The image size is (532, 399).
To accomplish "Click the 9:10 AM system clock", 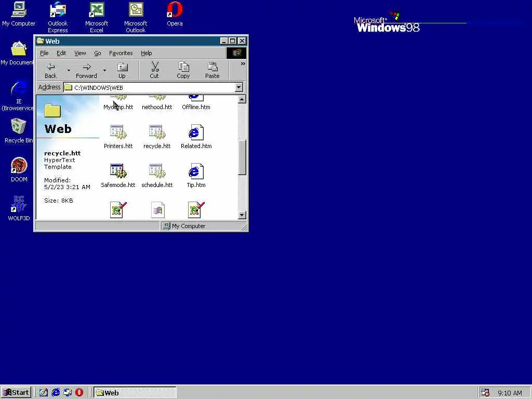I will (510, 393).
